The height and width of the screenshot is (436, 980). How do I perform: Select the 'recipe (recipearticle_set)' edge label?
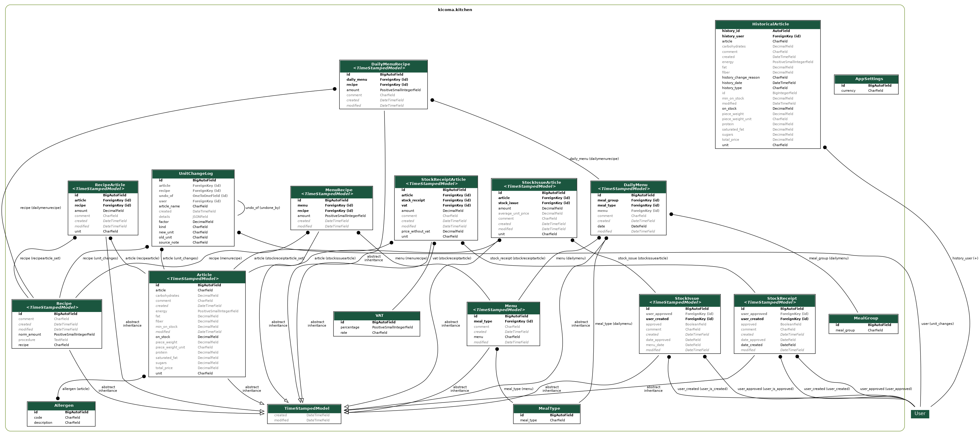click(x=40, y=259)
